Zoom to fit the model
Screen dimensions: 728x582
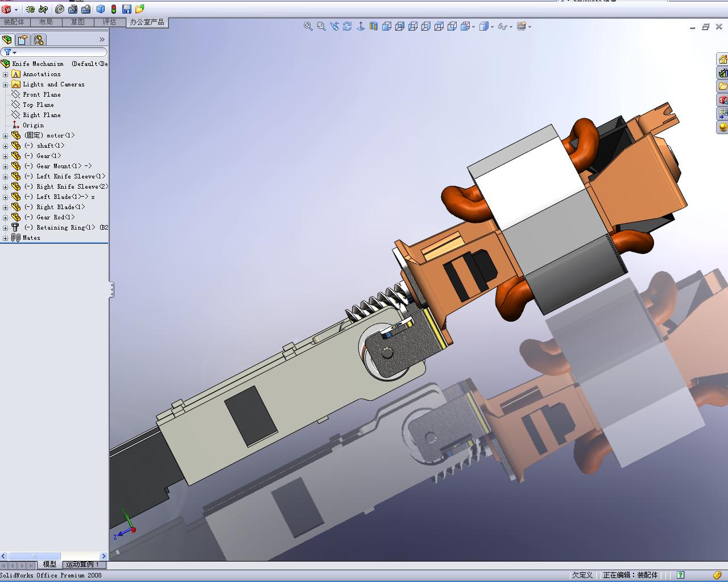pyautogui.click(x=308, y=26)
